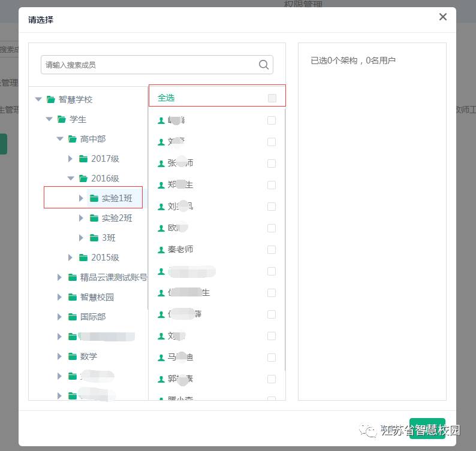Select the 数学 tree label
Image resolution: width=476 pixels, height=451 pixels.
(x=89, y=356)
